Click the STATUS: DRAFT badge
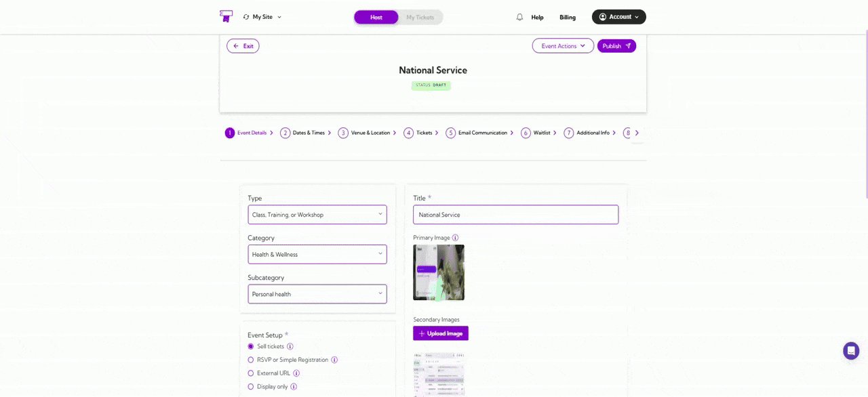The height and width of the screenshot is (397, 868). (x=431, y=85)
